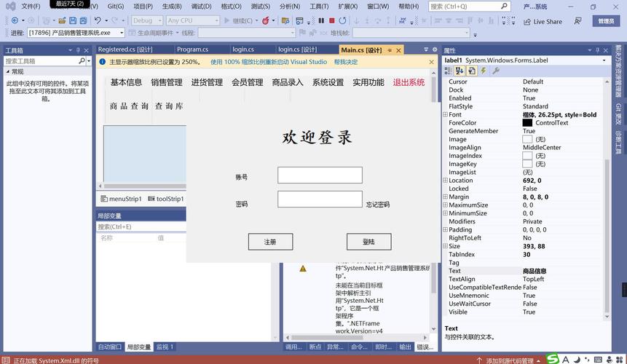
Task: Click the ForeColor black color swatch
Action: point(527,123)
